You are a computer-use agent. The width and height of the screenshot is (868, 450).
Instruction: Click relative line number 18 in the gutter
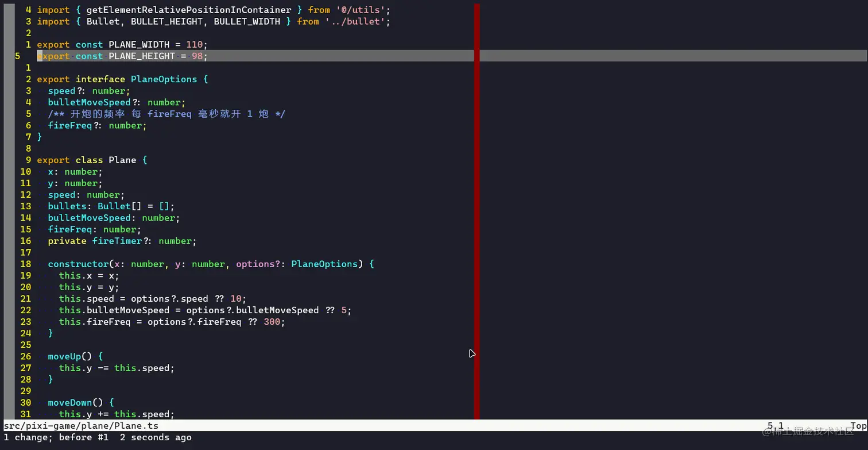pyautogui.click(x=25, y=264)
